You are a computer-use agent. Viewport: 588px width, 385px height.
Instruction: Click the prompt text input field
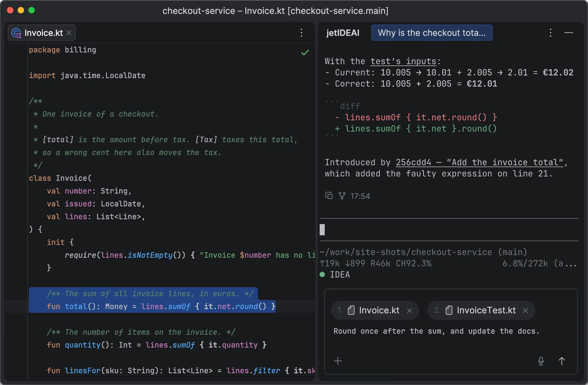click(451, 331)
